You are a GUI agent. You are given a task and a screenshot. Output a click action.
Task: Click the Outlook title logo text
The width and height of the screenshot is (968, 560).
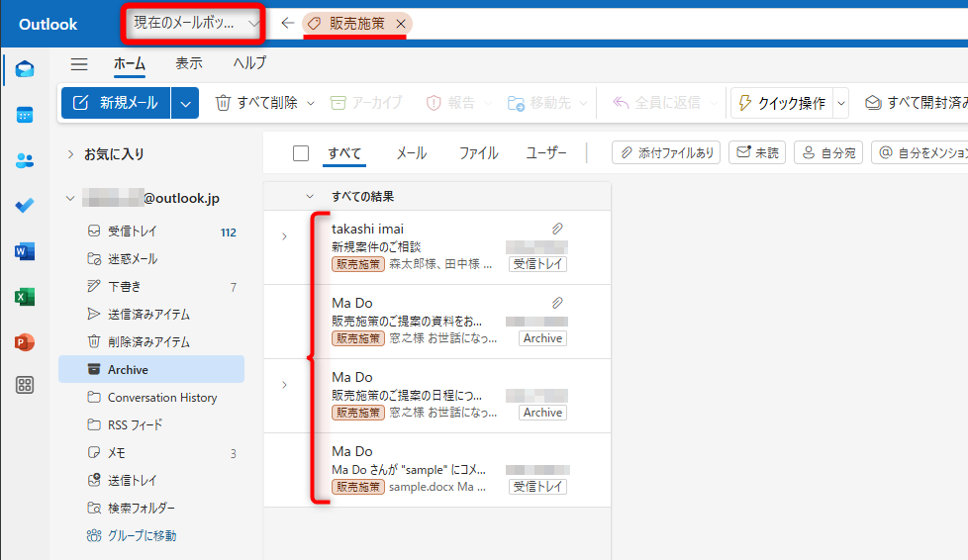(48, 24)
